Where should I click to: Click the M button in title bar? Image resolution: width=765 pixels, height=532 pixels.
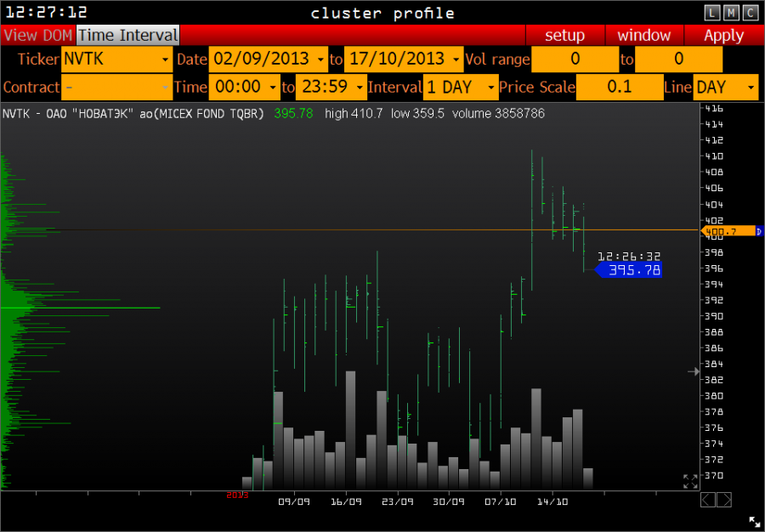coord(731,12)
